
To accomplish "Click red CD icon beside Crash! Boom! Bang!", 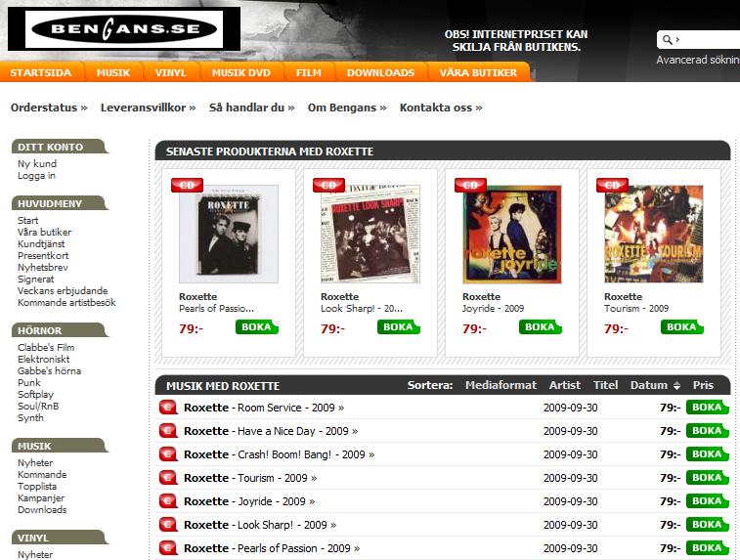I will tap(168, 454).
